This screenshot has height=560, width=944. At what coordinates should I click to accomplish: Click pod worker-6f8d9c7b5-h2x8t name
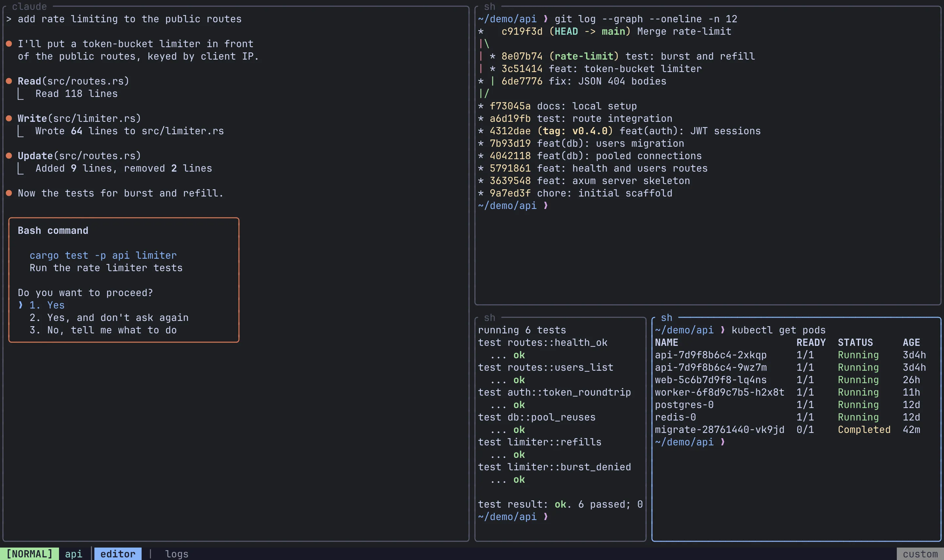[720, 392]
